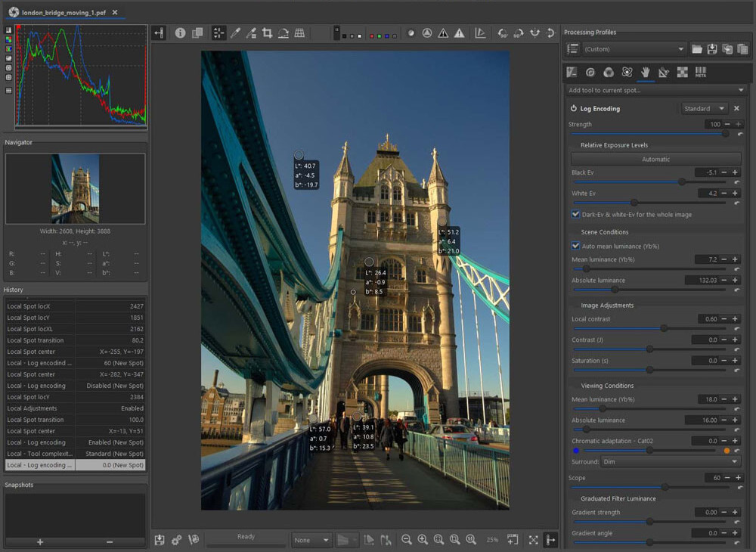Activate the color picker tool
This screenshot has width=756, height=552.
(x=236, y=33)
